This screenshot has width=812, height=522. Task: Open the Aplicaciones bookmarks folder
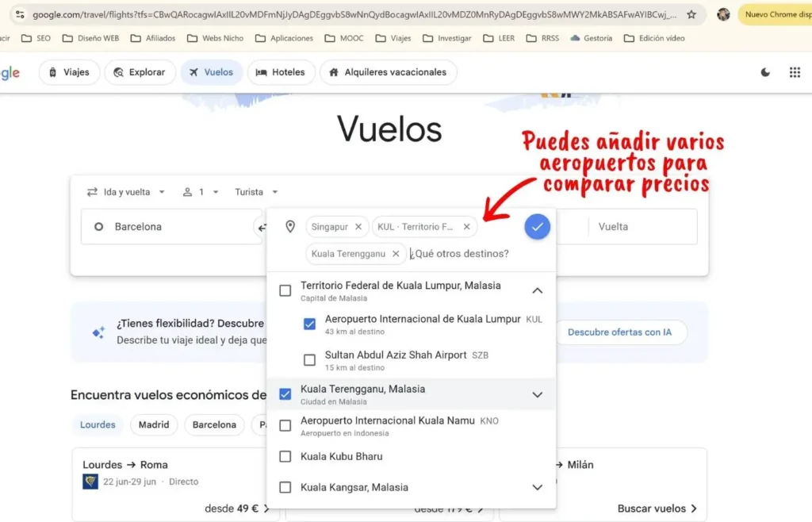284,38
